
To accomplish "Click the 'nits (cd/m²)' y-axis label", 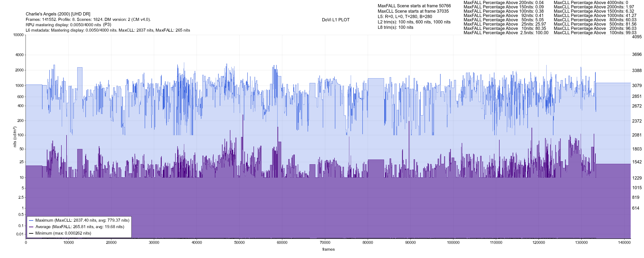I will [15, 137].
